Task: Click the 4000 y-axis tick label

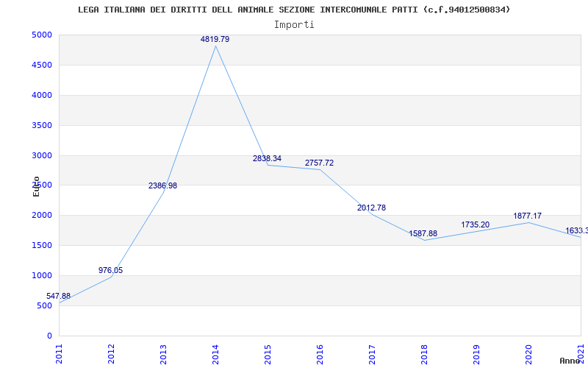Action: pos(42,95)
